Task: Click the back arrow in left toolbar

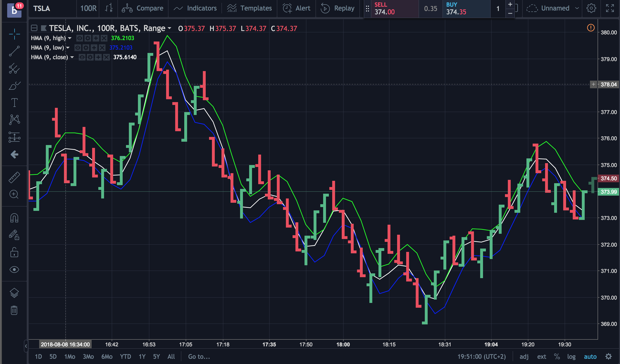Action: click(x=15, y=155)
